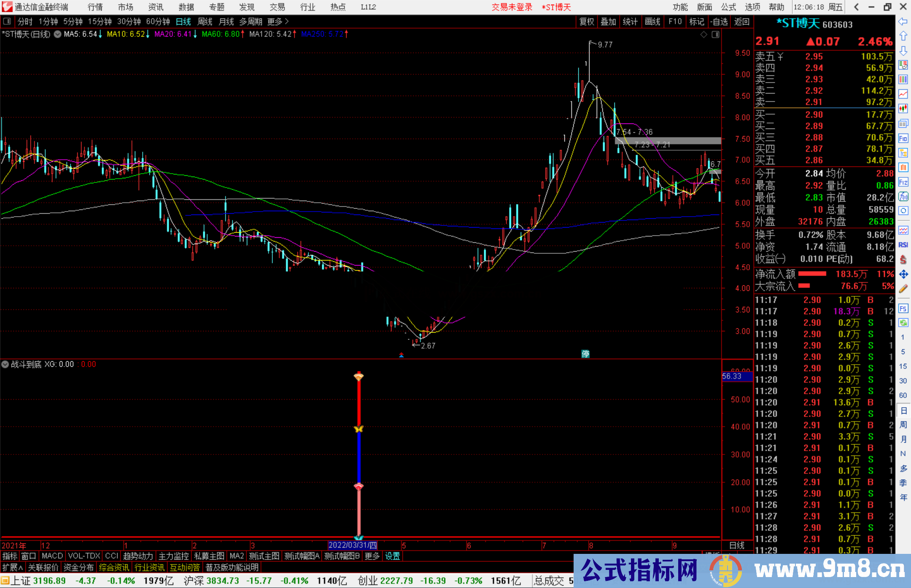
Task: Click the 停 suspension marker on chart
Action: tap(585, 354)
